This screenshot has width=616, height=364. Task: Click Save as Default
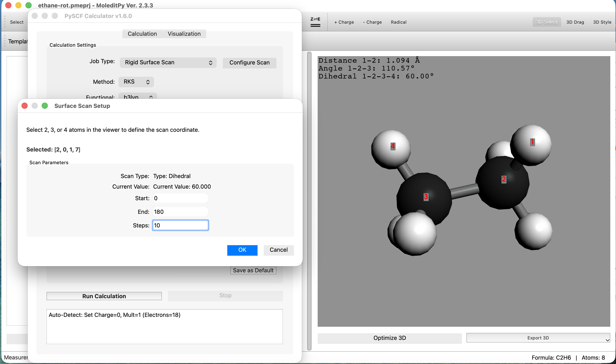coord(253,270)
